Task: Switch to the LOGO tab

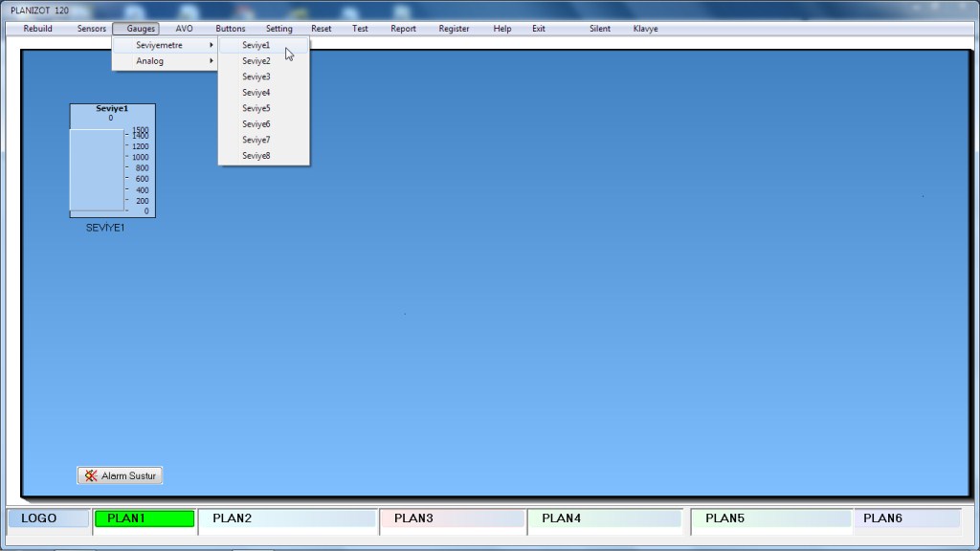Action: coord(48,518)
